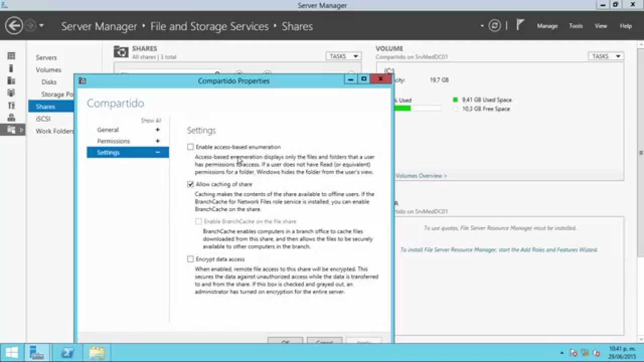Open the Manage menu
Viewport: 644px width, 362px height.
point(547,26)
